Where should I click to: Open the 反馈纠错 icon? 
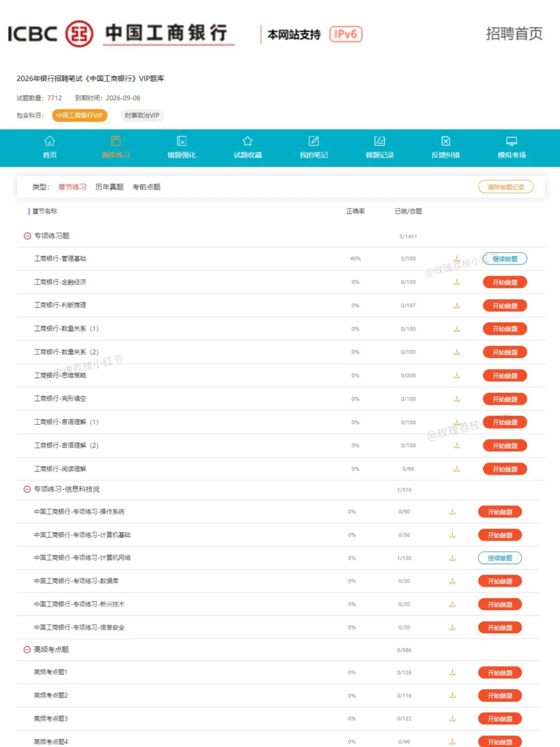(446, 141)
